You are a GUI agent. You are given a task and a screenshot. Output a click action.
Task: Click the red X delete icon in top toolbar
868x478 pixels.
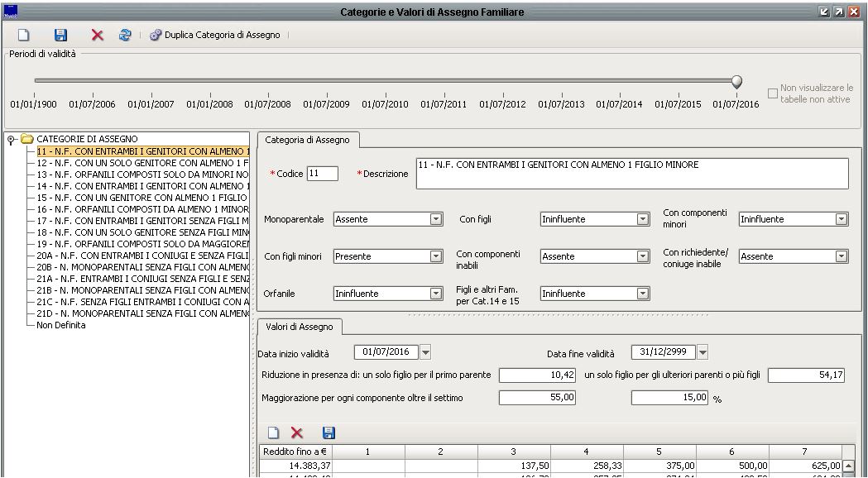(97, 36)
